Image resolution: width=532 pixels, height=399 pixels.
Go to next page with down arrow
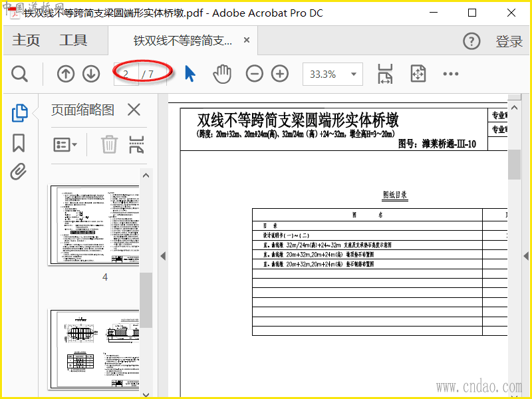click(x=91, y=74)
